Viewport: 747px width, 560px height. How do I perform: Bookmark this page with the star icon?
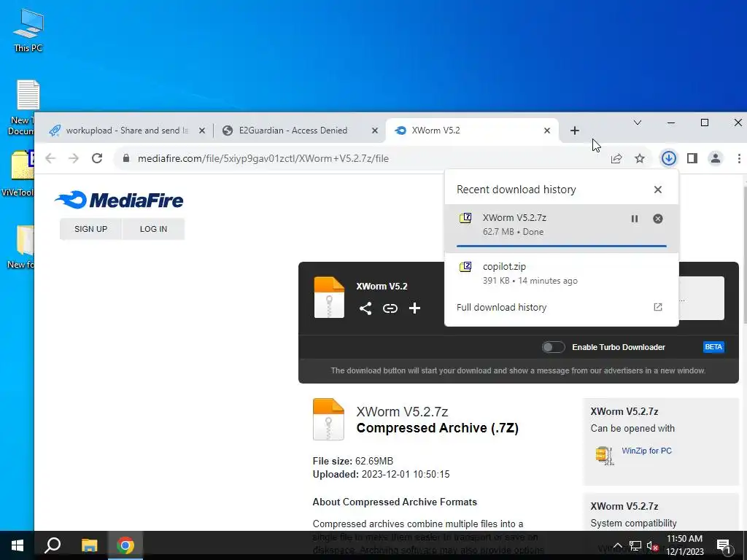(x=640, y=158)
